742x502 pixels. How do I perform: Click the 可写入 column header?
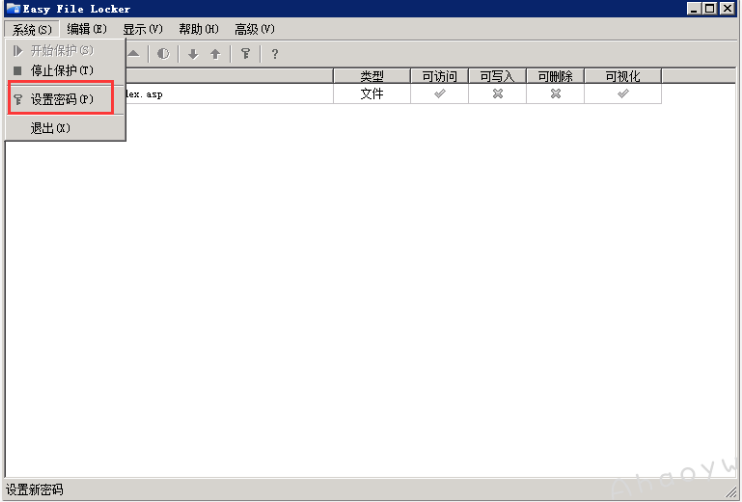pos(497,76)
